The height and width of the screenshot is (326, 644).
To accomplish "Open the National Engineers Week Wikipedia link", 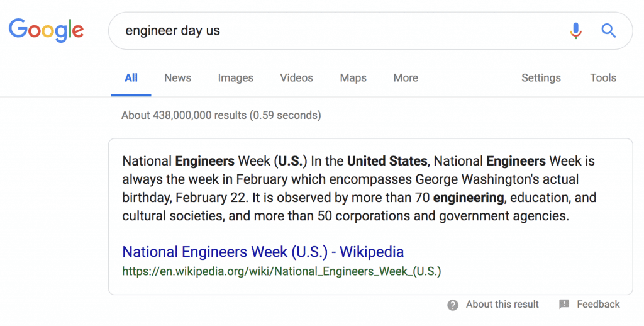I will 263,252.
